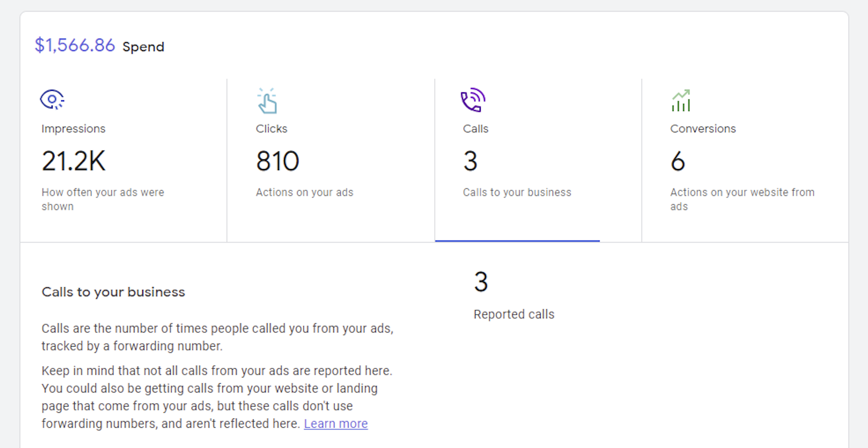
Task: Click the Clicks pointing-hand icon
Action: pos(267,100)
